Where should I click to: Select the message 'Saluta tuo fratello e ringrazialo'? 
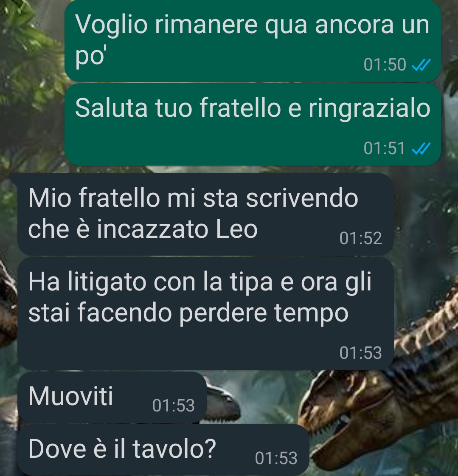coord(253,124)
